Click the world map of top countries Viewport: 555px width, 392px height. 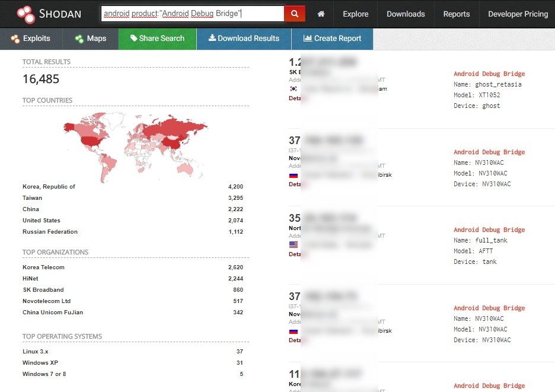(x=136, y=147)
